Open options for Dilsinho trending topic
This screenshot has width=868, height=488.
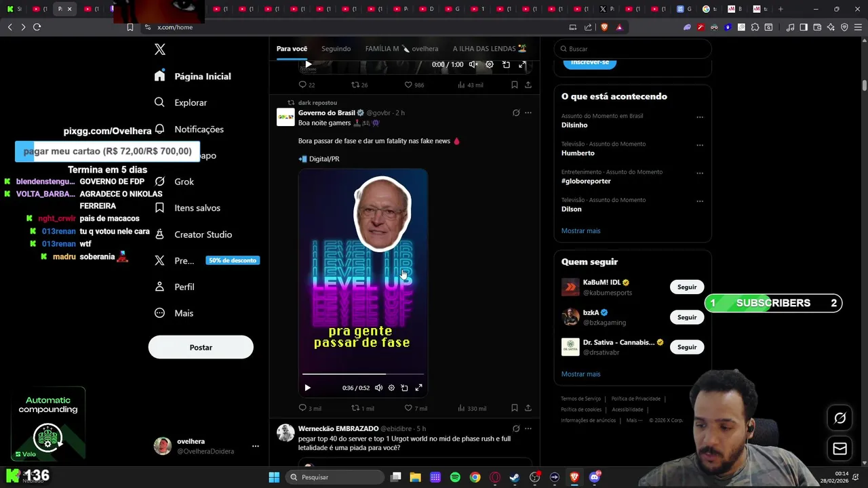[700, 117]
